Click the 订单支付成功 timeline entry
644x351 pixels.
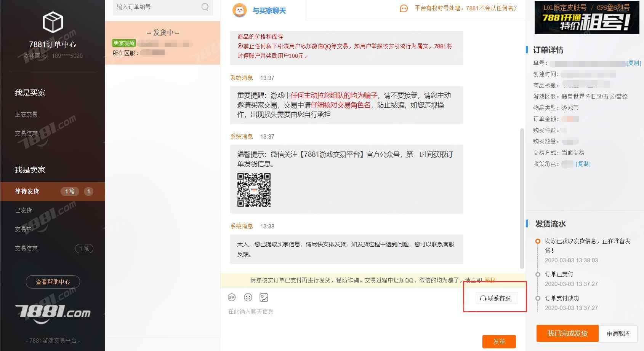[562, 298]
